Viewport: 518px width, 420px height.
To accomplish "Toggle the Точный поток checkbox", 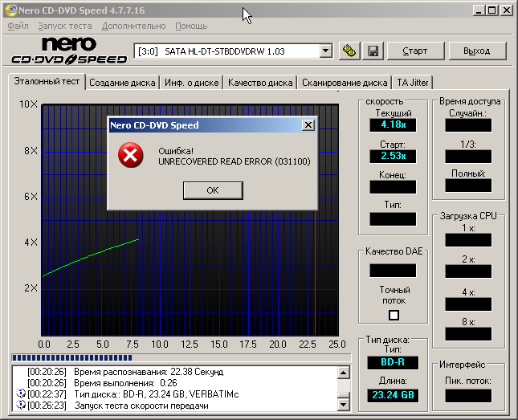I will click(x=394, y=315).
